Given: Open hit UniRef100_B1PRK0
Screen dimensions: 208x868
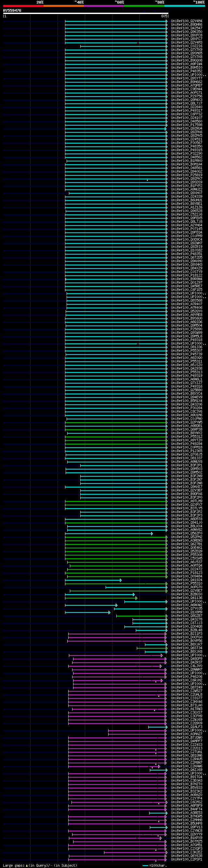Looking at the screenshot, I should (187, 160).
